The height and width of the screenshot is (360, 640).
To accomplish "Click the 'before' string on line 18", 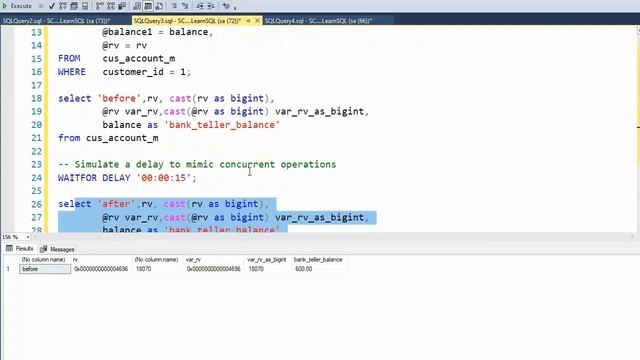I will click(119, 98).
